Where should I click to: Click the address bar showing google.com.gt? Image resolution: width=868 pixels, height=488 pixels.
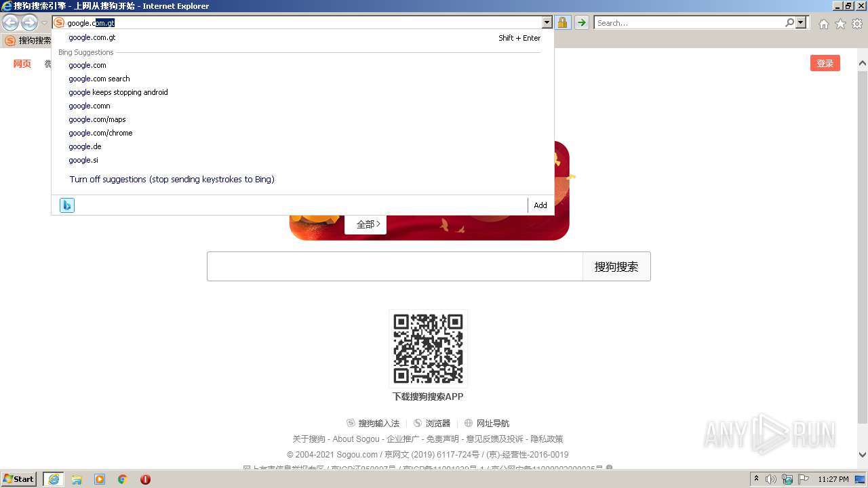(x=303, y=23)
